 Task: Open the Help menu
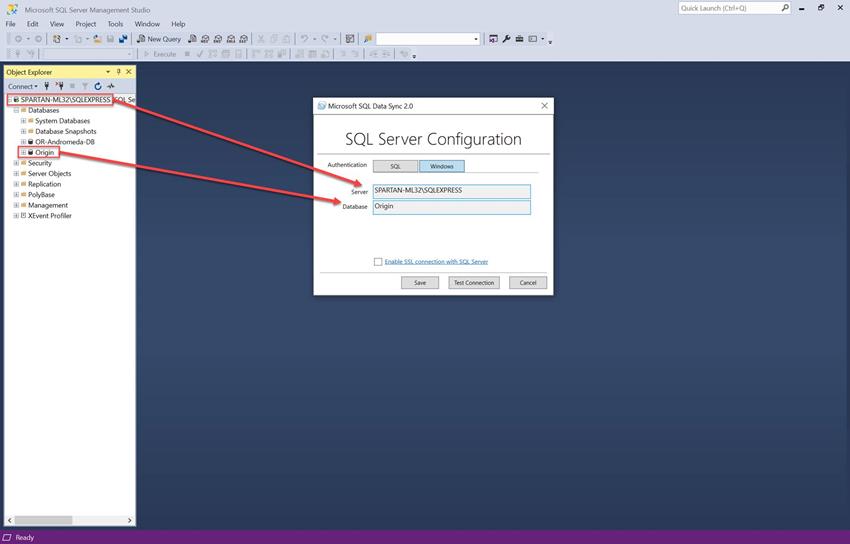point(178,24)
